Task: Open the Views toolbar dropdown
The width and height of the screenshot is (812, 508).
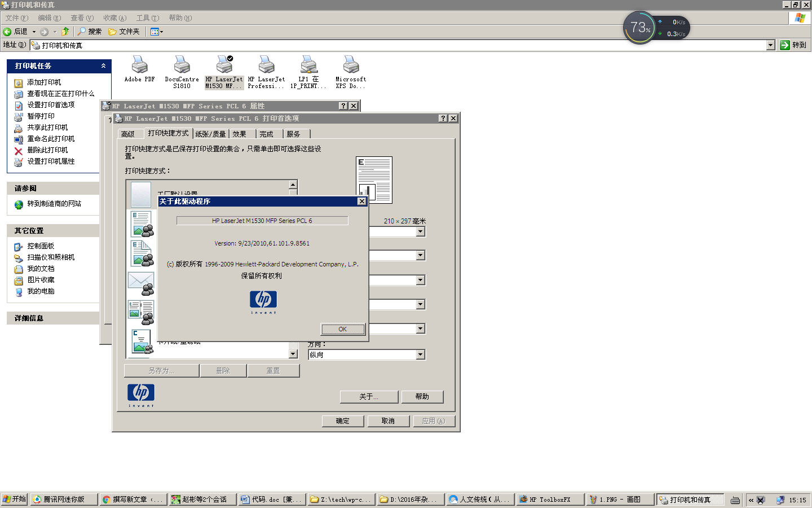Action: pyautogui.click(x=157, y=32)
